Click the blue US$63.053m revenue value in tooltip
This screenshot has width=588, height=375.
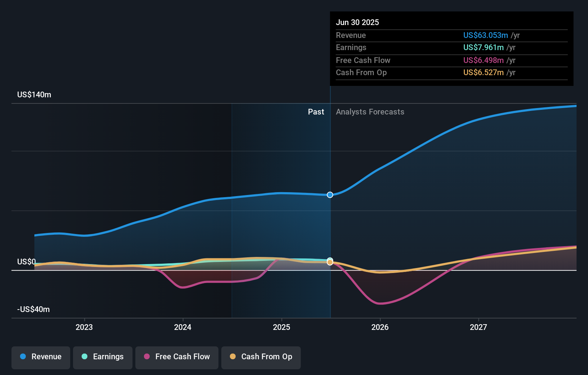pyautogui.click(x=486, y=35)
